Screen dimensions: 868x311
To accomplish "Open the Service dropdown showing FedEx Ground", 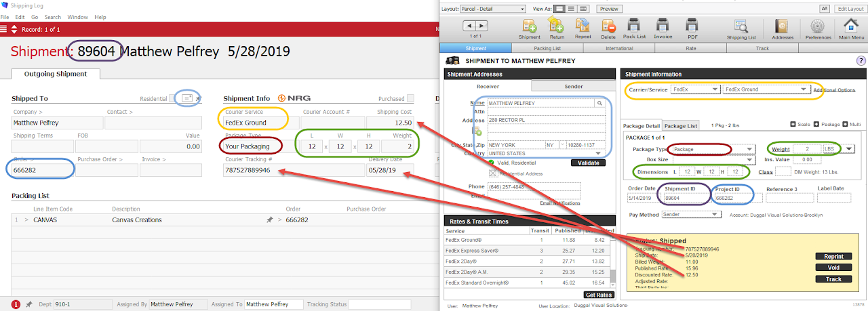I will 766,89.
